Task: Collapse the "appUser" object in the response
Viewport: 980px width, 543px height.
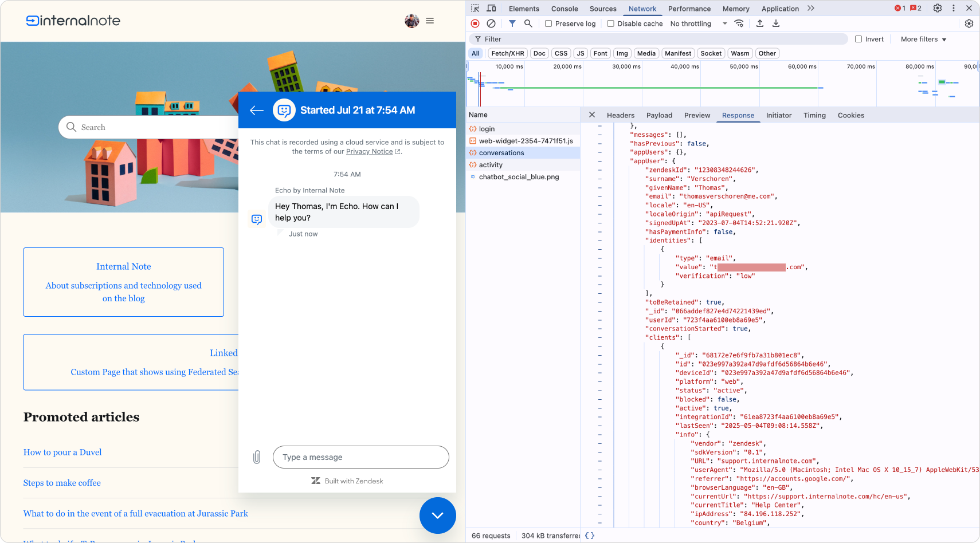Action: tap(600, 161)
